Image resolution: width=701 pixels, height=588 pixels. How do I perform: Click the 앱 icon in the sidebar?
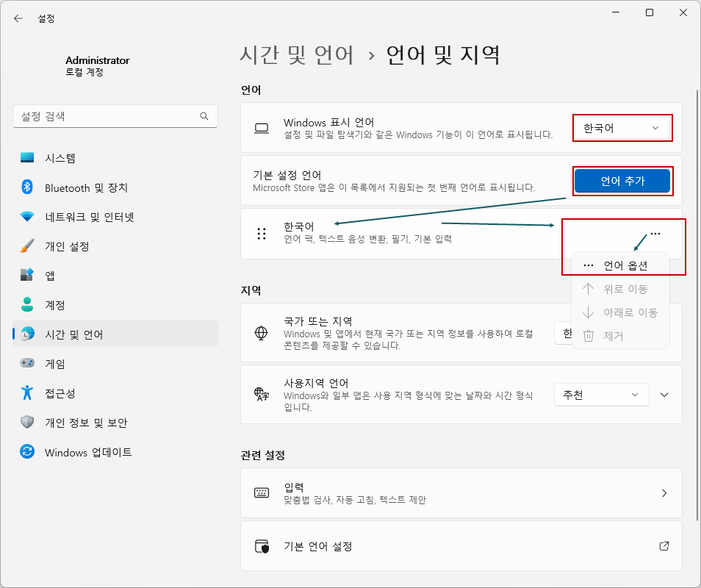point(27,275)
